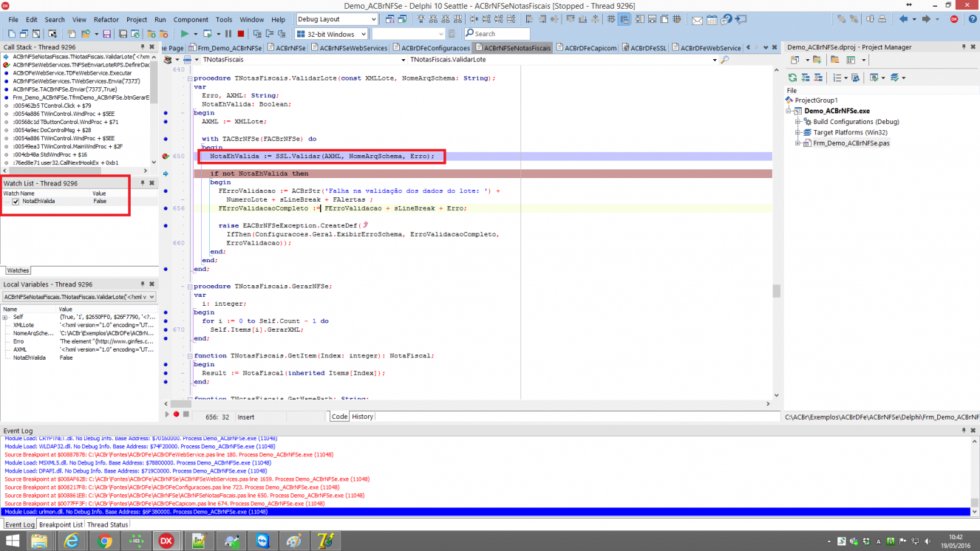
Task: Pin the Project Manager panel
Action: pyautogui.click(x=964, y=47)
